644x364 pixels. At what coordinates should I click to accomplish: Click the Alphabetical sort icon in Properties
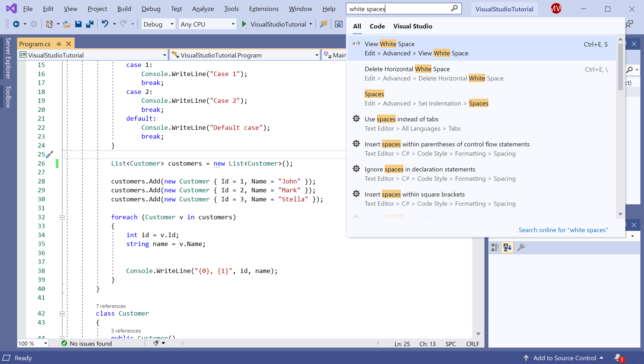click(x=507, y=248)
